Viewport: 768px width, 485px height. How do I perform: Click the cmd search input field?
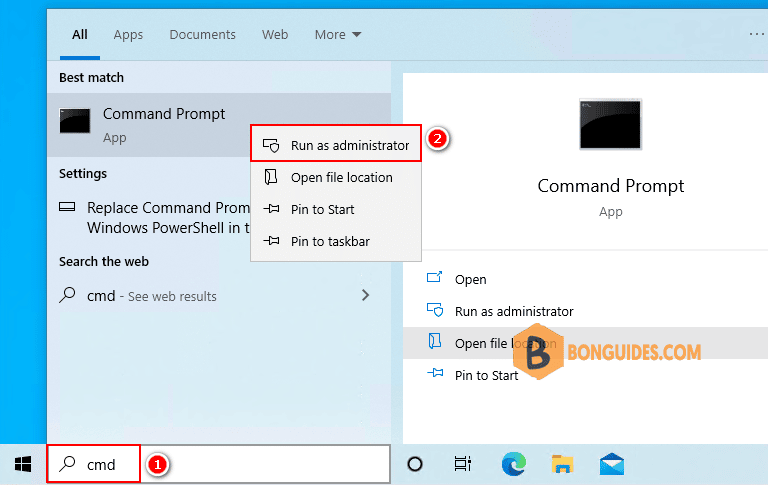point(219,464)
